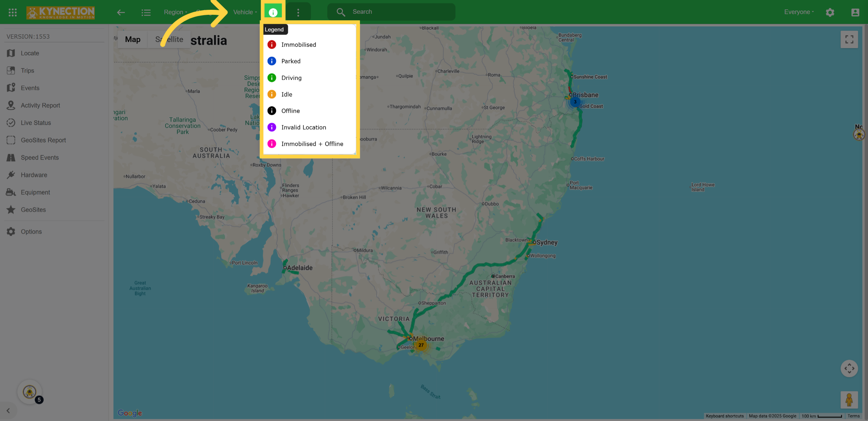The width and height of the screenshot is (868, 421).
Task: Open the map camera pan control
Action: (849, 369)
